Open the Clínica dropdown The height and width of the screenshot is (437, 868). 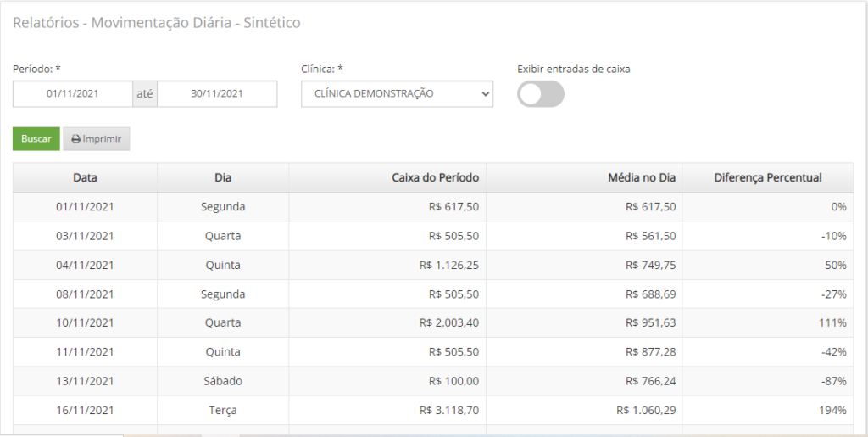click(x=397, y=93)
